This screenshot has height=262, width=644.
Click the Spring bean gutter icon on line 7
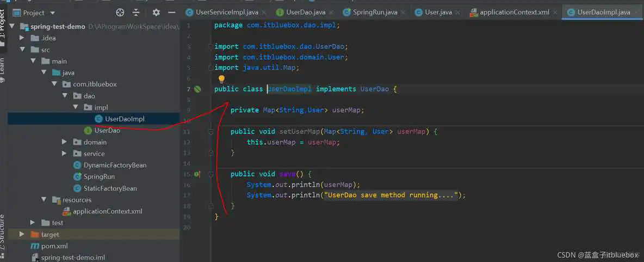(198, 89)
